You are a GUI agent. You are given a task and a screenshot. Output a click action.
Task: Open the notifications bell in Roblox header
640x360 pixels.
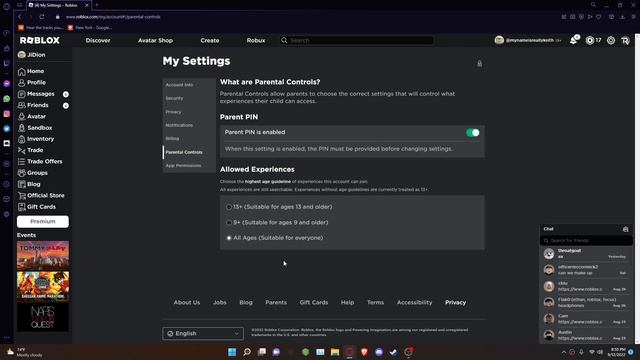coord(574,40)
